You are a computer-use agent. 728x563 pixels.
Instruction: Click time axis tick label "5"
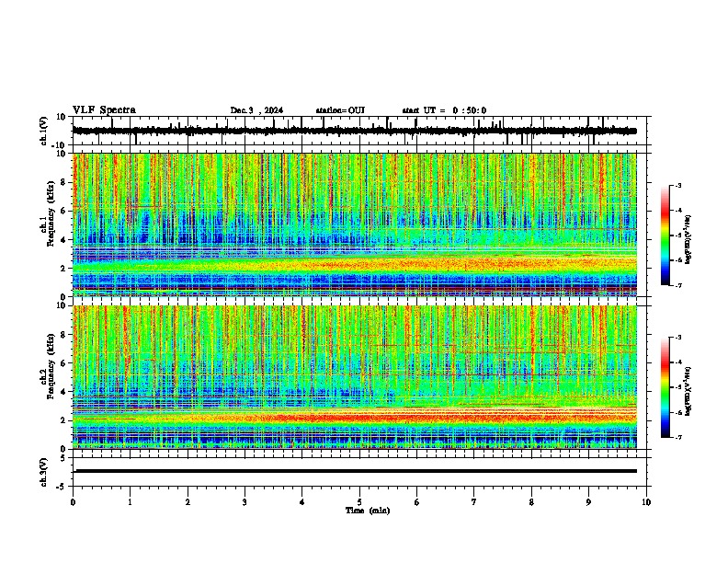[359, 502]
